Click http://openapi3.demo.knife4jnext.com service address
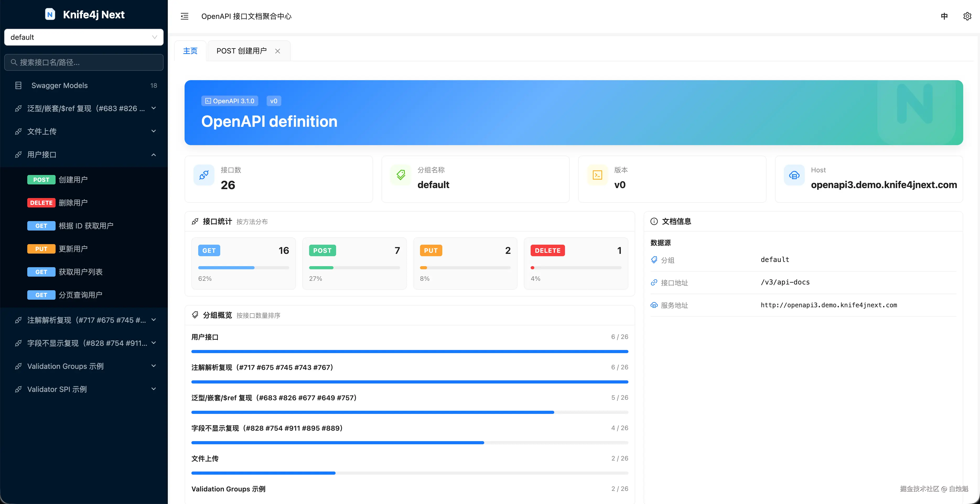 (x=828, y=305)
